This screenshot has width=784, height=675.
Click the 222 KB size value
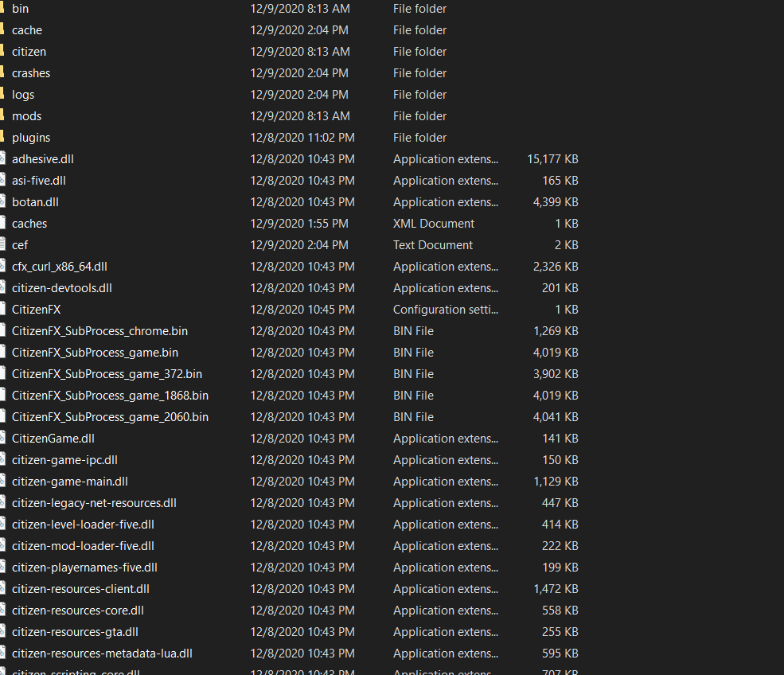[x=560, y=546]
